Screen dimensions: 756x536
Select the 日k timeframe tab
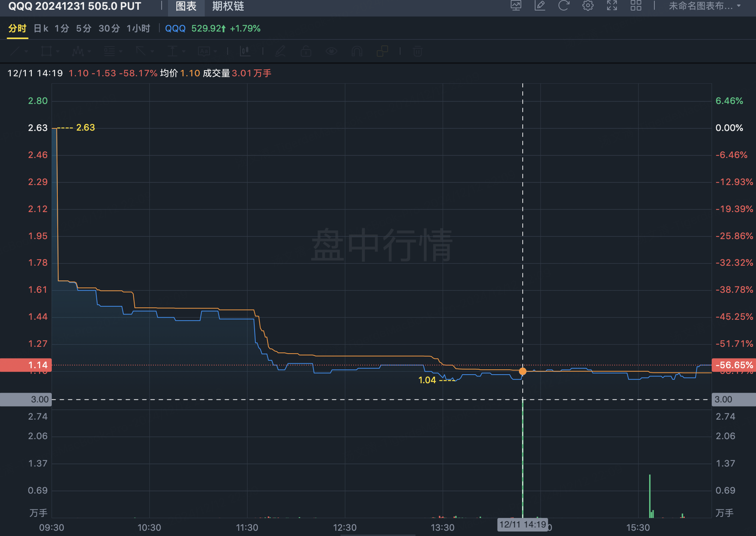[41, 29]
